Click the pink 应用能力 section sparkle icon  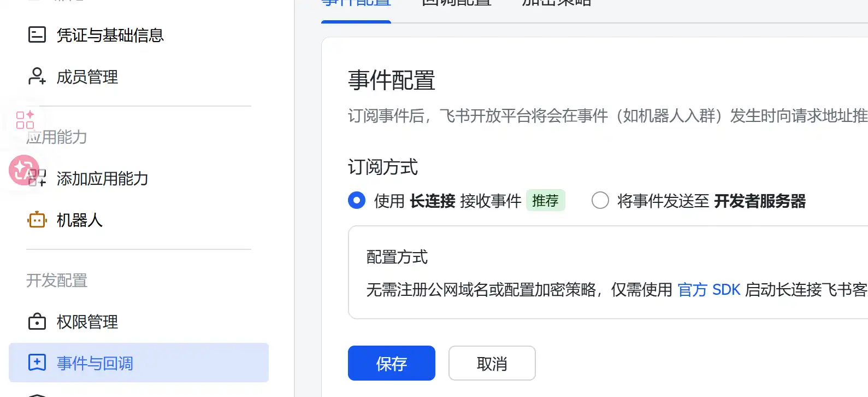click(x=24, y=120)
